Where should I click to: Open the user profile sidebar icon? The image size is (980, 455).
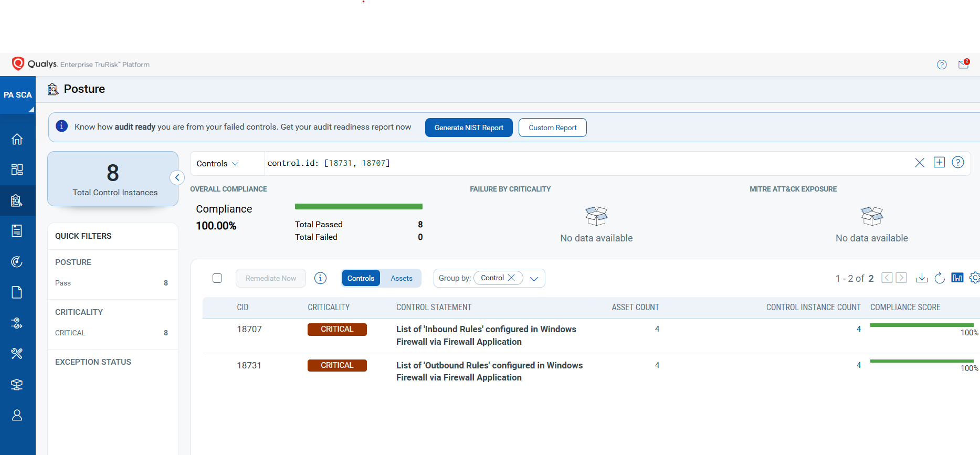(17, 415)
